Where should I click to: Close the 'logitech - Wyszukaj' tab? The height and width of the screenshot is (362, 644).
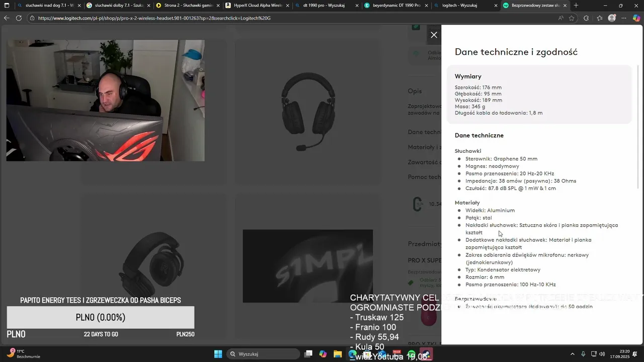click(x=496, y=6)
